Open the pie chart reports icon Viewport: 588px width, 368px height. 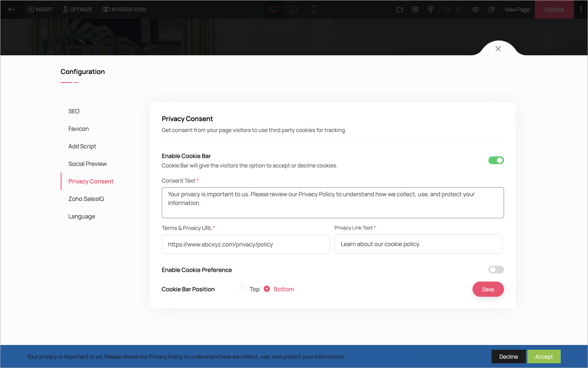coord(492,9)
